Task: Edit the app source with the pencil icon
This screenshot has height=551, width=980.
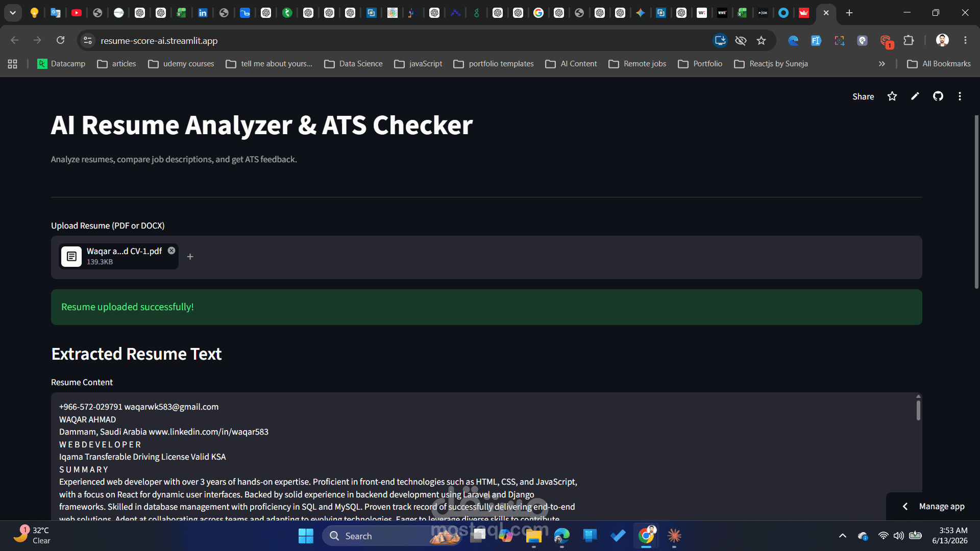Action: (x=915, y=96)
